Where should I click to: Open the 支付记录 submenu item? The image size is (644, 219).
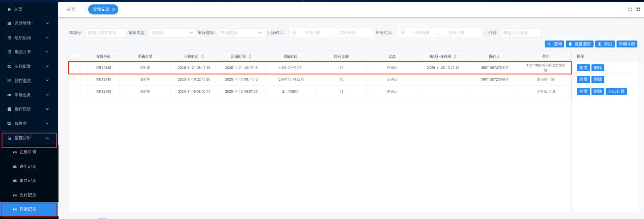click(x=29, y=195)
